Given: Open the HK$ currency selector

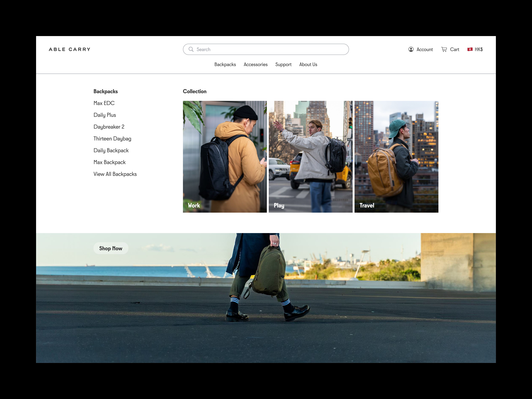Looking at the screenshot, I should pyautogui.click(x=475, y=49).
